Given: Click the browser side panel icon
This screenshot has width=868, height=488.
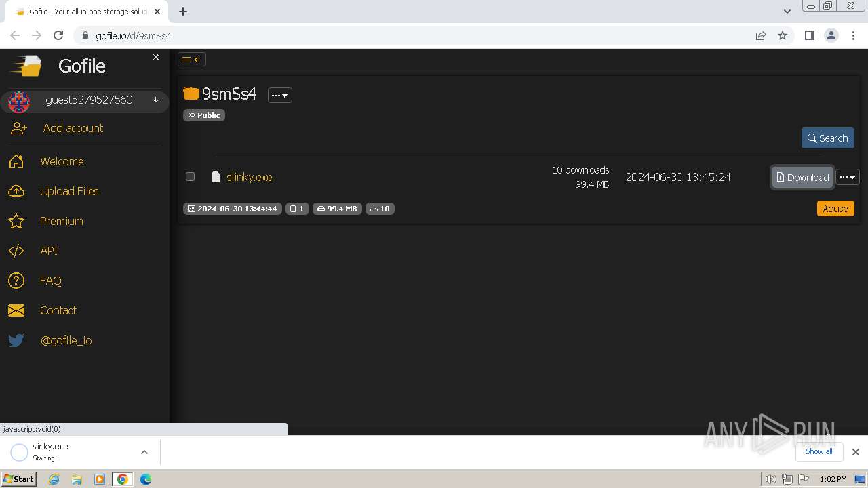Looking at the screenshot, I should [x=809, y=35].
